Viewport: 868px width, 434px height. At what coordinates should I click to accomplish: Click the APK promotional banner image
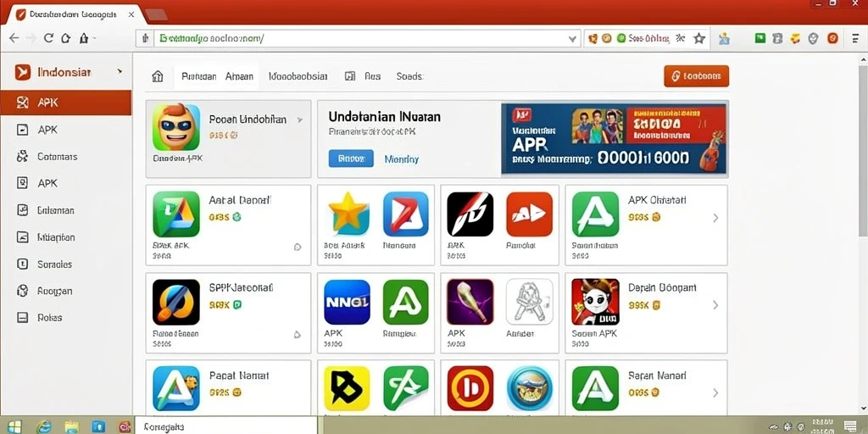(x=615, y=139)
